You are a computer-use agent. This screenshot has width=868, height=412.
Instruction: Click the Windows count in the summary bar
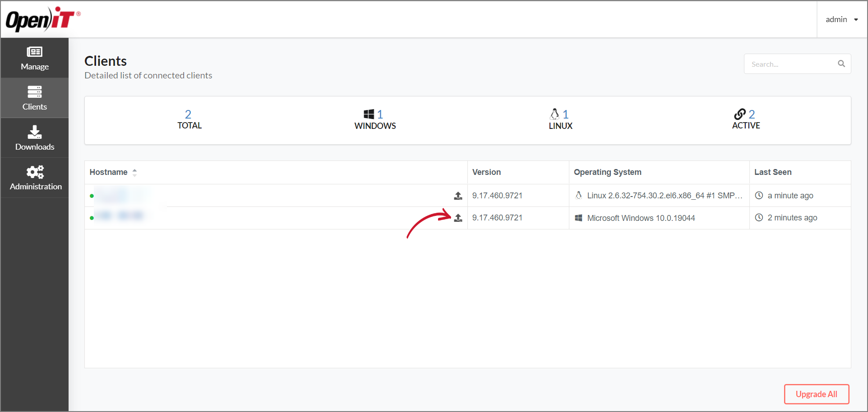tap(380, 114)
